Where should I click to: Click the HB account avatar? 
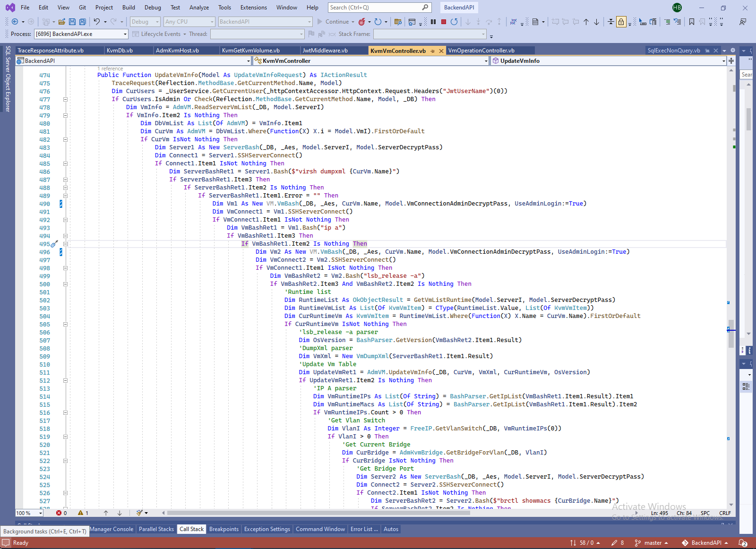[677, 8]
